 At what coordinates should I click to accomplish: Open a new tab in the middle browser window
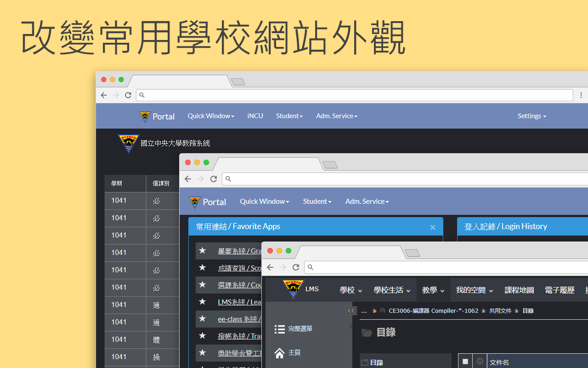tap(330, 165)
